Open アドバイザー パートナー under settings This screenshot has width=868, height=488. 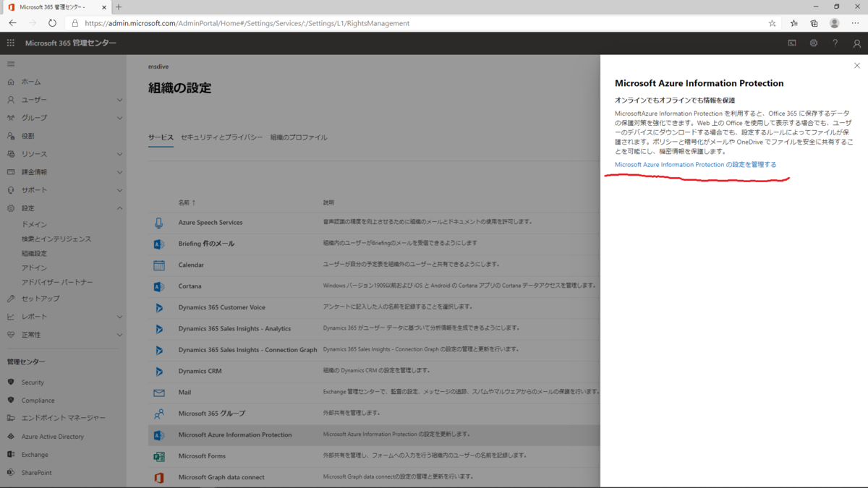tap(57, 283)
